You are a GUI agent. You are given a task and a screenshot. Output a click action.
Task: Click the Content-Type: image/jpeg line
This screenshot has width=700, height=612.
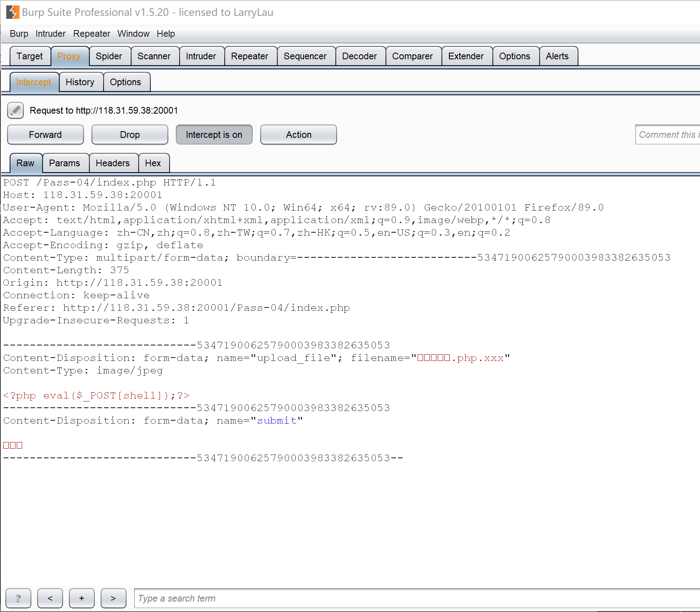(x=83, y=371)
